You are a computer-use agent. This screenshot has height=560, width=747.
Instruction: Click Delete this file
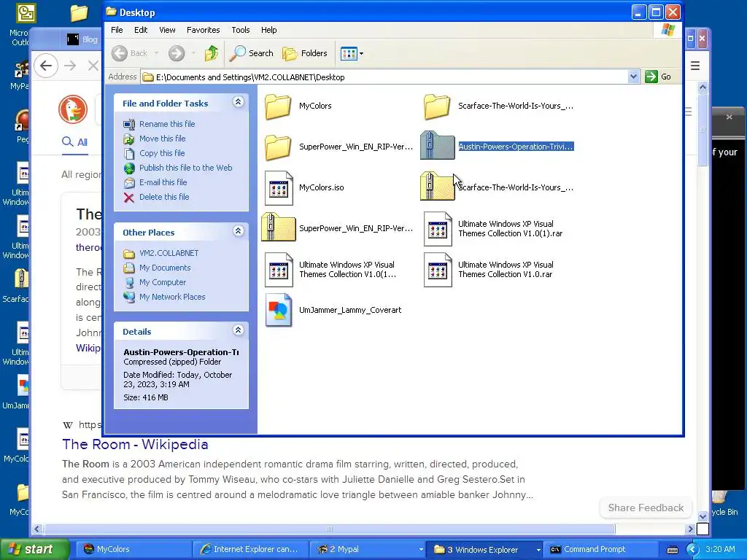(x=164, y=197)
